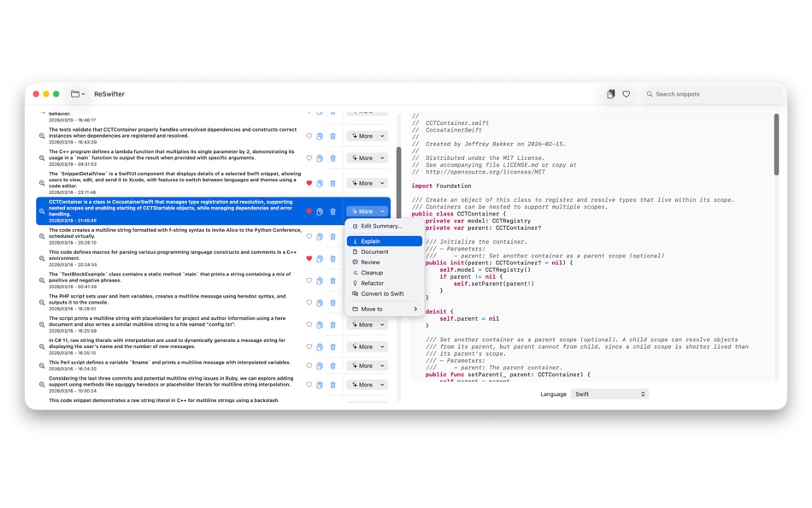
Task: Unfavorite the selected CCTContainer snippet
Action: click(308, 211)
